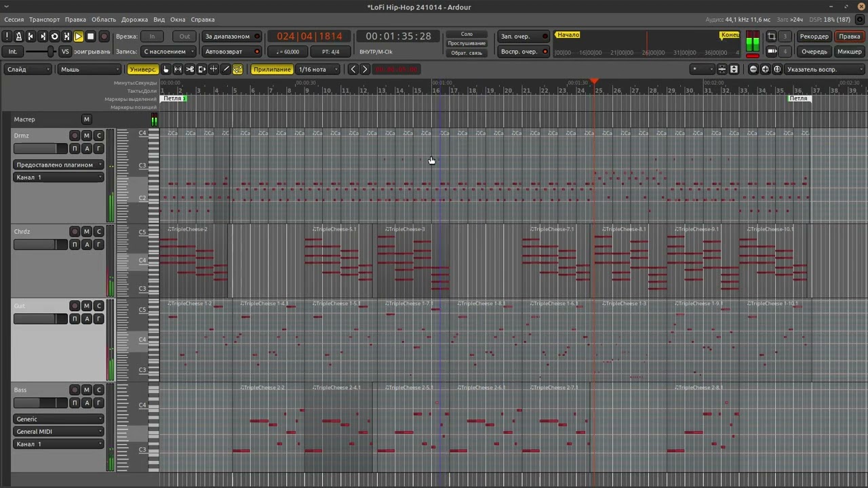Screen dimensions: 868x488
Task: Solo the Chrdz track
Action: coord(98,232)
